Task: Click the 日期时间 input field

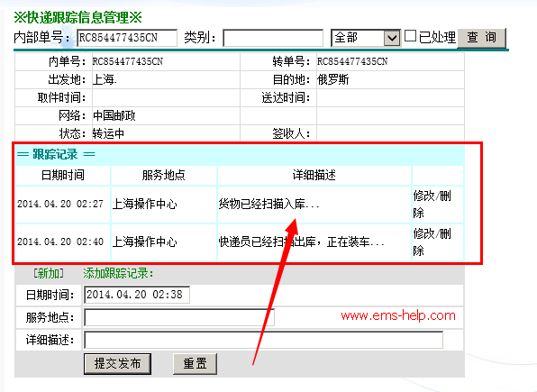Action: click(x=137, y=295)
